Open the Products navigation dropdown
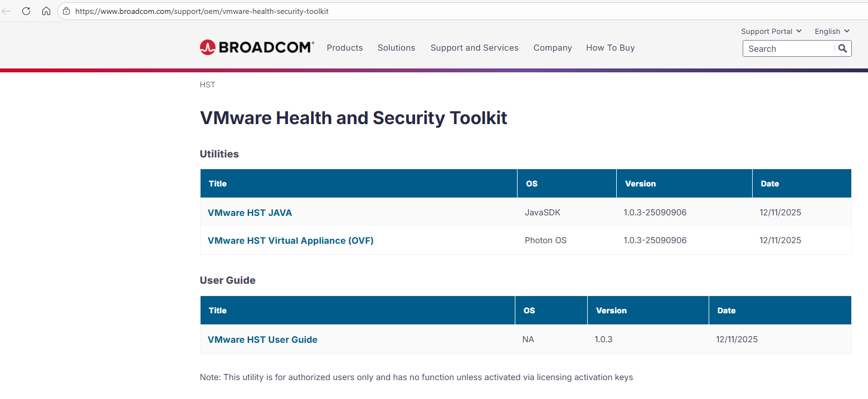This screenshot has width=868, height=399. (x=344, y=48)
